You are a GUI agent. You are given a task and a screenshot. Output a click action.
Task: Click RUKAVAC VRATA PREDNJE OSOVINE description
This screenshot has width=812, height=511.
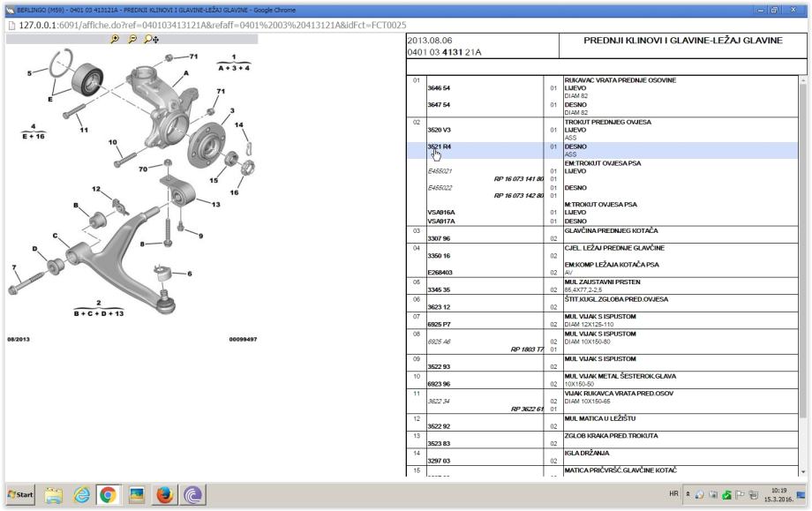[x=620, y=80]
